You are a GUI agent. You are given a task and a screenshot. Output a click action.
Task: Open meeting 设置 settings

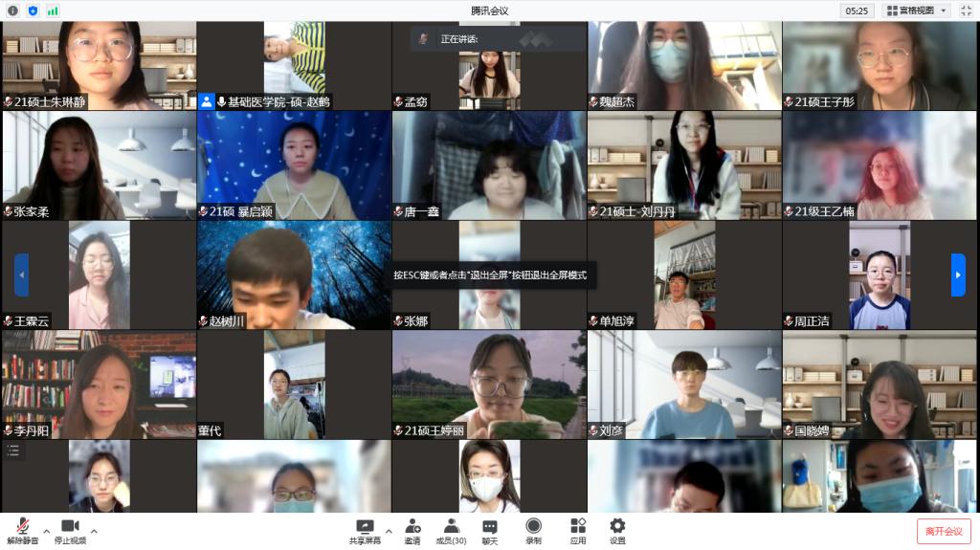[617, 530]
